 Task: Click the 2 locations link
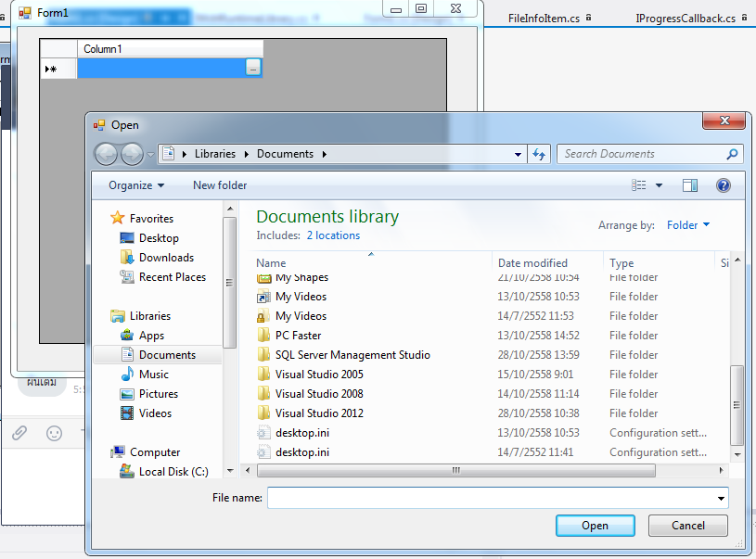(x=333, y=235)
